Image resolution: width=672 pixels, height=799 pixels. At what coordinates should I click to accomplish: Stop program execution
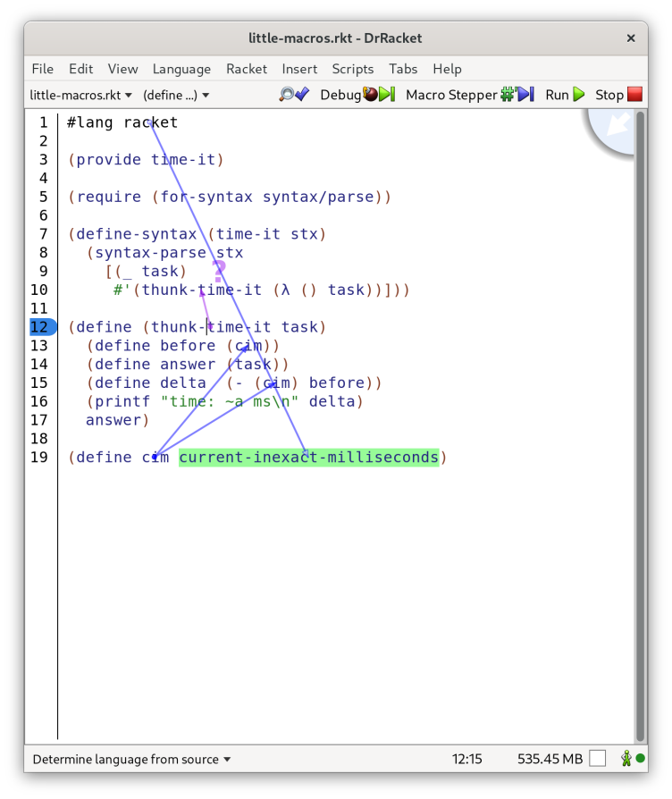point(618,95)
